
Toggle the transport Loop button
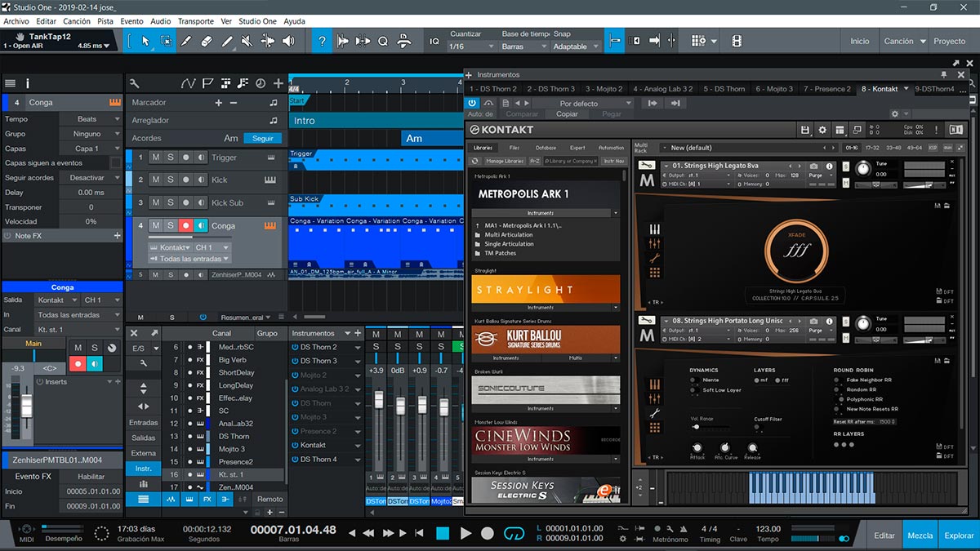pyautogui.click(x=514, y=533)
